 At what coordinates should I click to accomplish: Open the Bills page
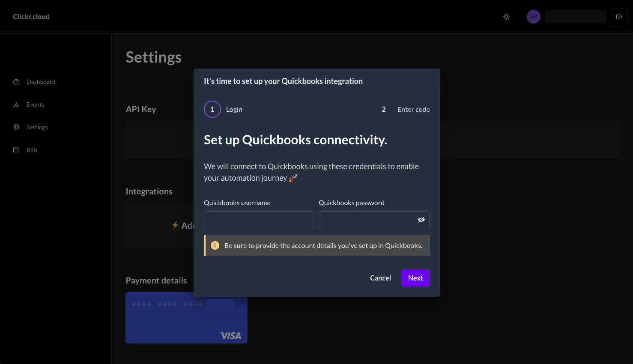(32, 150)
